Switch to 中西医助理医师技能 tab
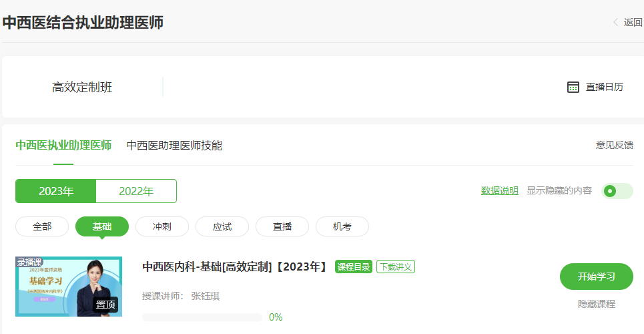 pyautogui.click(x=174, y=145)
